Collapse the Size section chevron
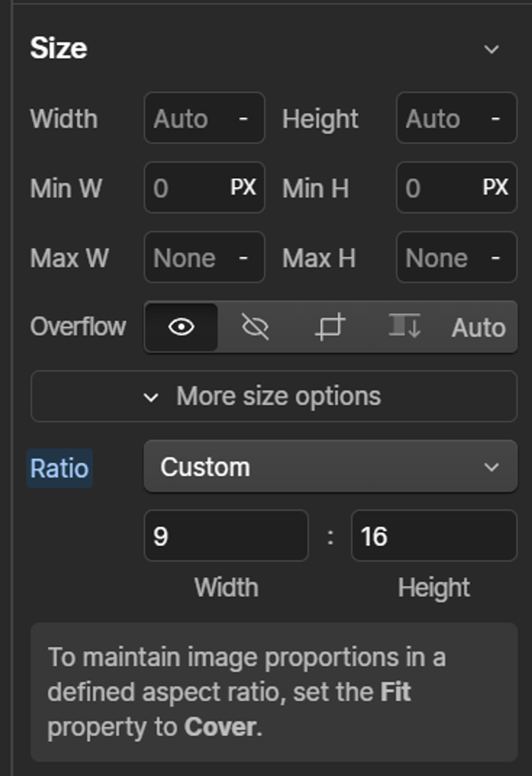532x776 pixels. click(x=491, y=49)
